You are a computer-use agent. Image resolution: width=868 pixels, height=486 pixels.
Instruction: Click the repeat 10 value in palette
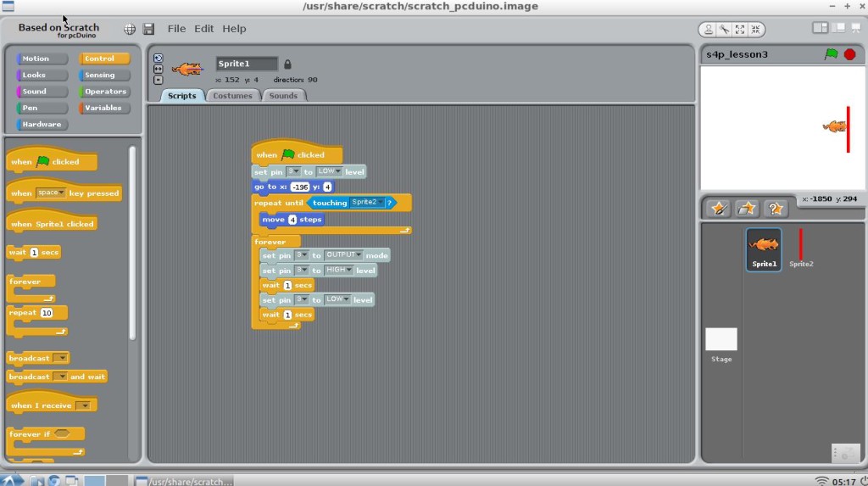pos(47,313)
